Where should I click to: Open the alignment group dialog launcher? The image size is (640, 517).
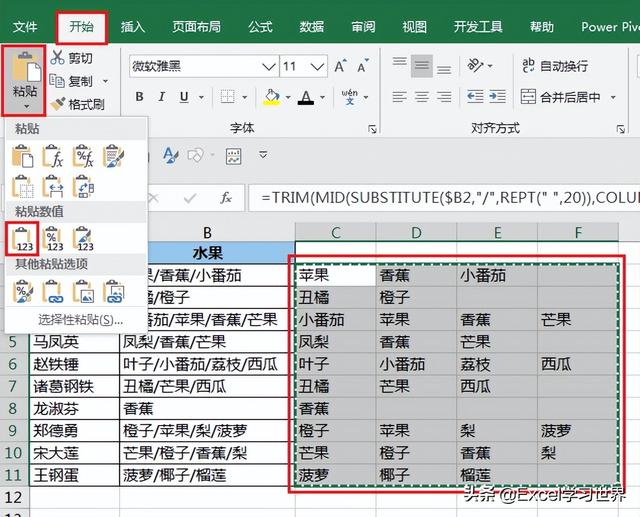(620, 129)
